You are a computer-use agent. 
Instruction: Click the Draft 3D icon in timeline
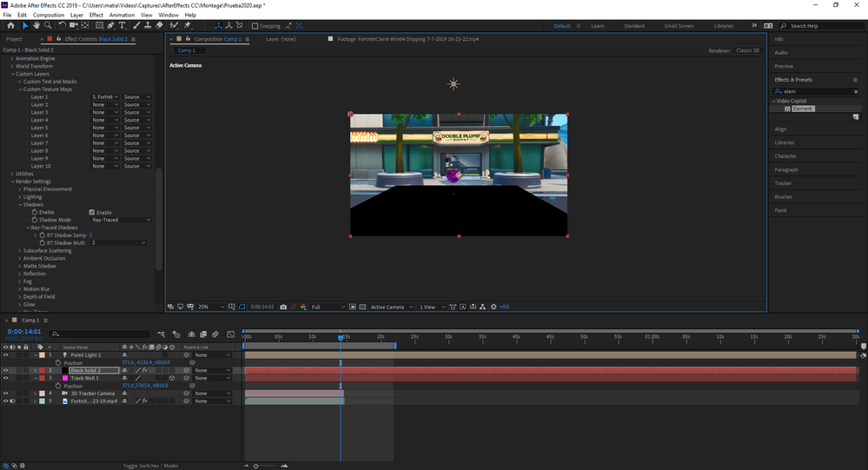[x=176, y=334]
